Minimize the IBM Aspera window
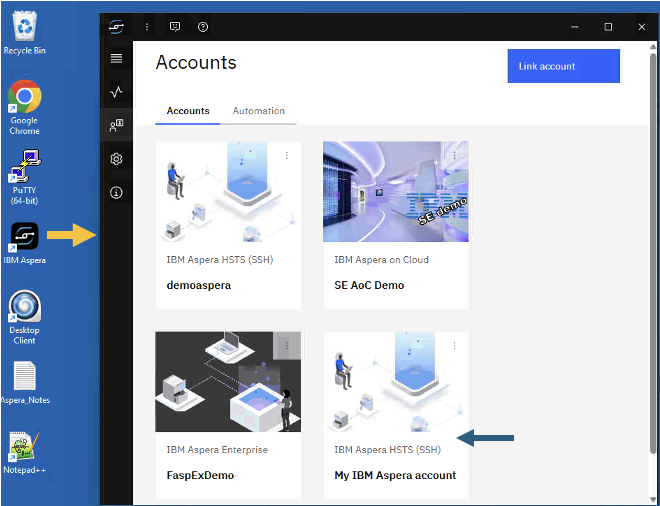The width and height of the screenshot is (660, 506). [x=575, y=27]
